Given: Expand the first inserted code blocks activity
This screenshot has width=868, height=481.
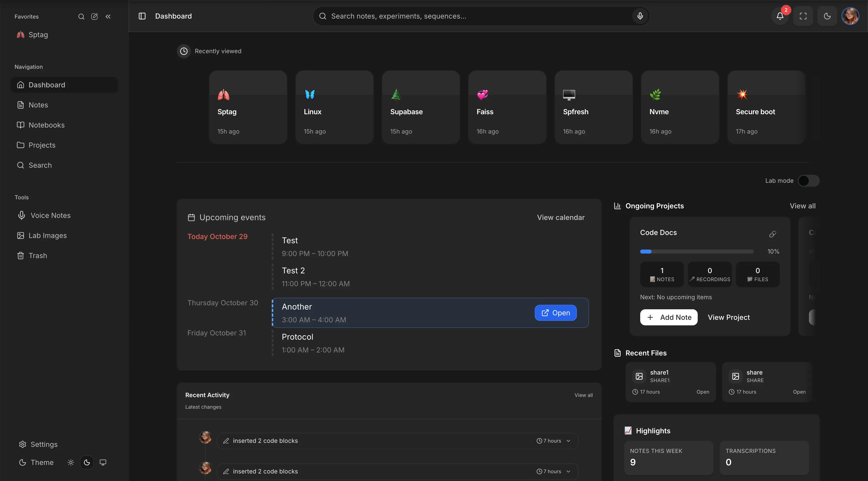Looking at the screenshot, I should point(568,441).
